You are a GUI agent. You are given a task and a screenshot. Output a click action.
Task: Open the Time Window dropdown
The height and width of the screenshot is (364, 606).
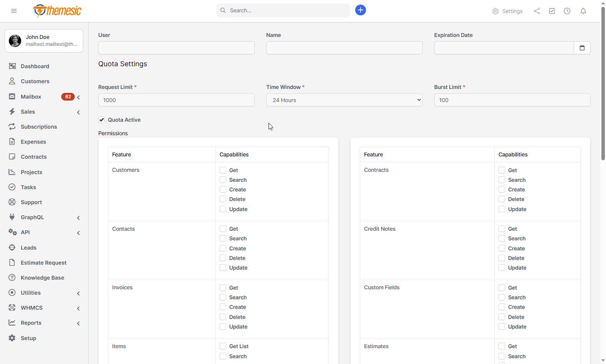344,100
